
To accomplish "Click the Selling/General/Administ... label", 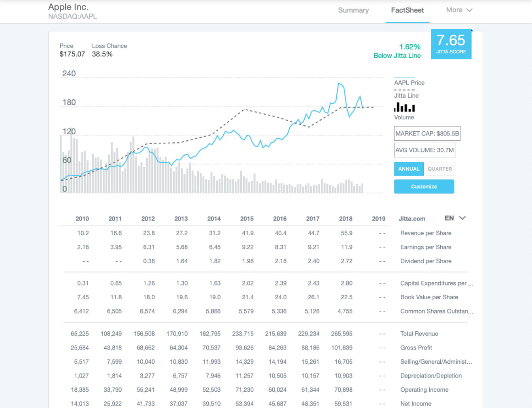I will (x=436, y=362).
